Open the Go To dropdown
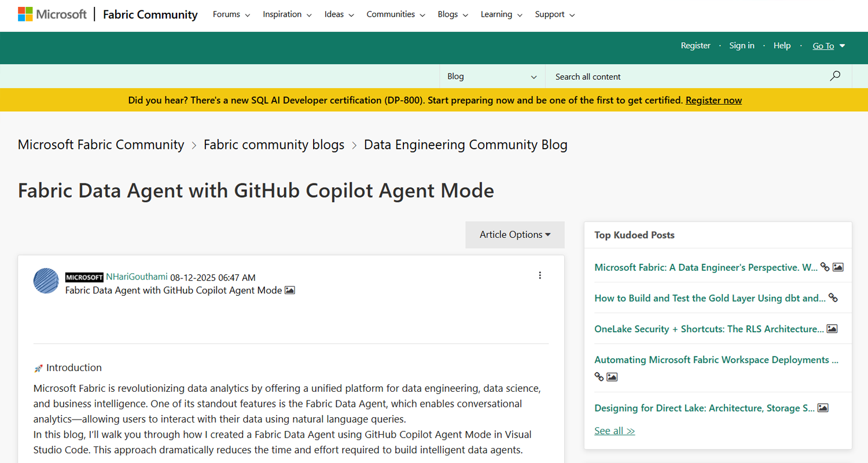This screenshot has height=463, width=868. 829,46
